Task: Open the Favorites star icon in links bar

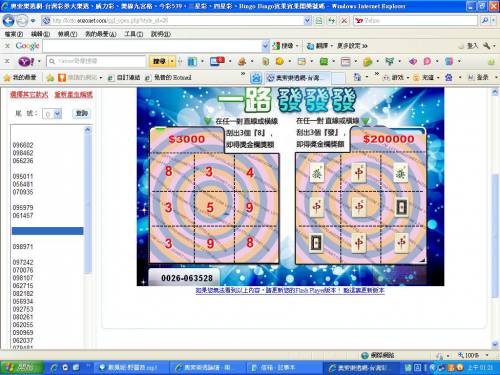Action: pyautogui.click(x=7, y=78)
